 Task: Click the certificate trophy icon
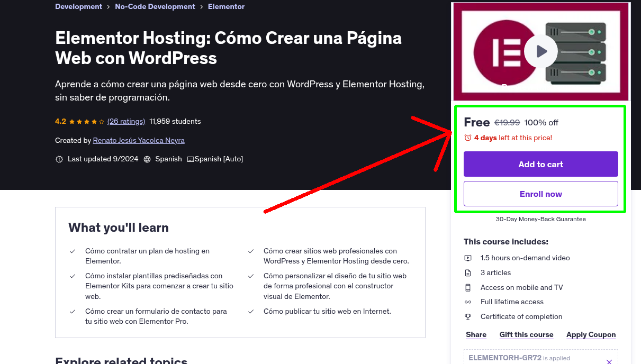click(468, 317)
